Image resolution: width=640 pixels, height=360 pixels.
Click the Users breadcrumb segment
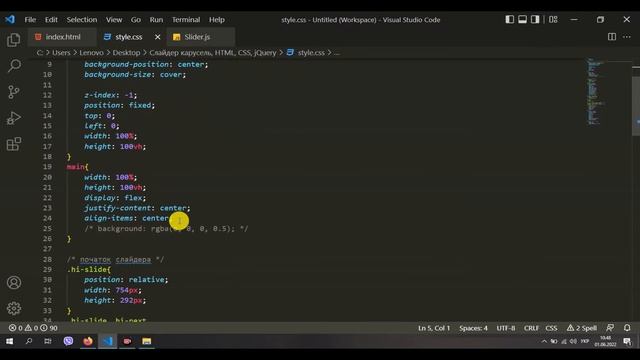coord(61,53)
